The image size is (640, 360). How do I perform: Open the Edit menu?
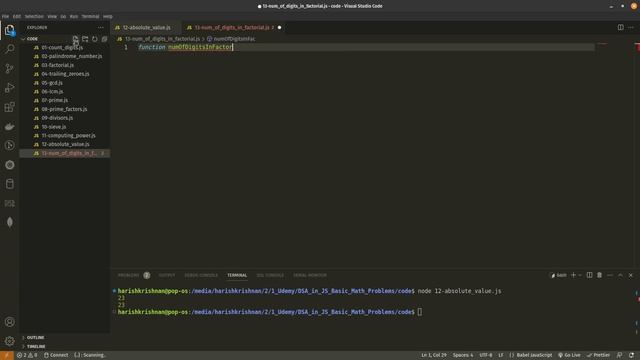point(17,16)
